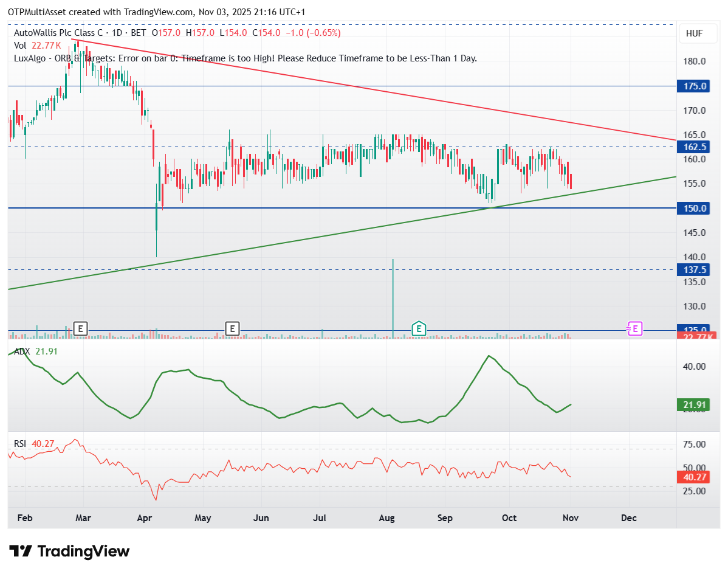
Task: Open the gray earnings marker in mid-May
Action: click(x=232, y=329)
